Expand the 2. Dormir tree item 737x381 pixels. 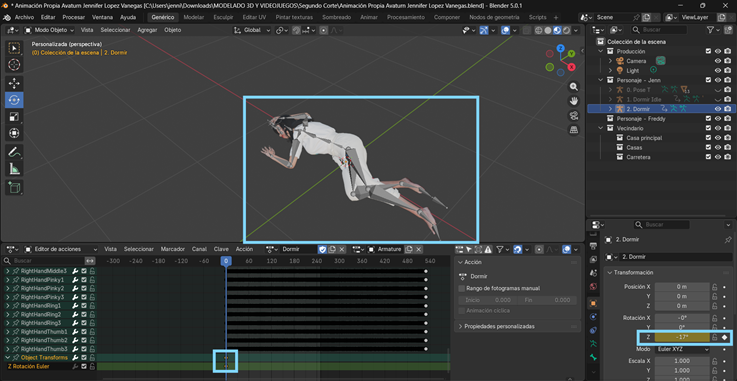point(610,109)
